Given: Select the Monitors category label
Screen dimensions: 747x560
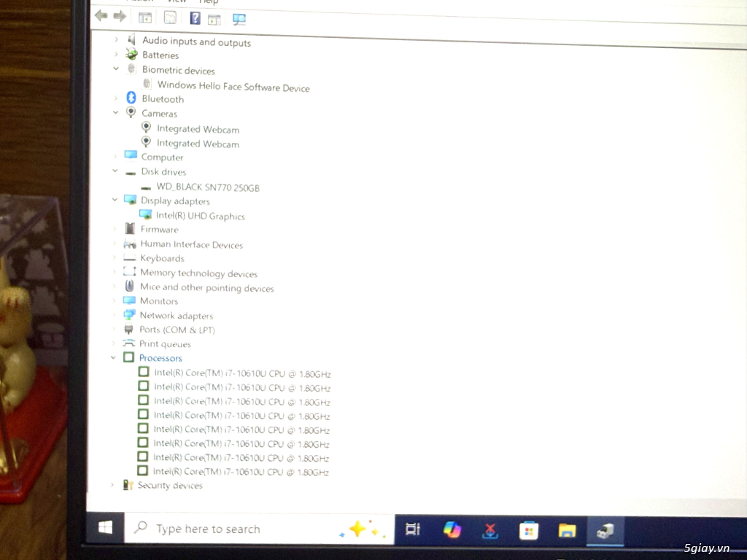Looking at the screenshot, I should coord(159,301).
